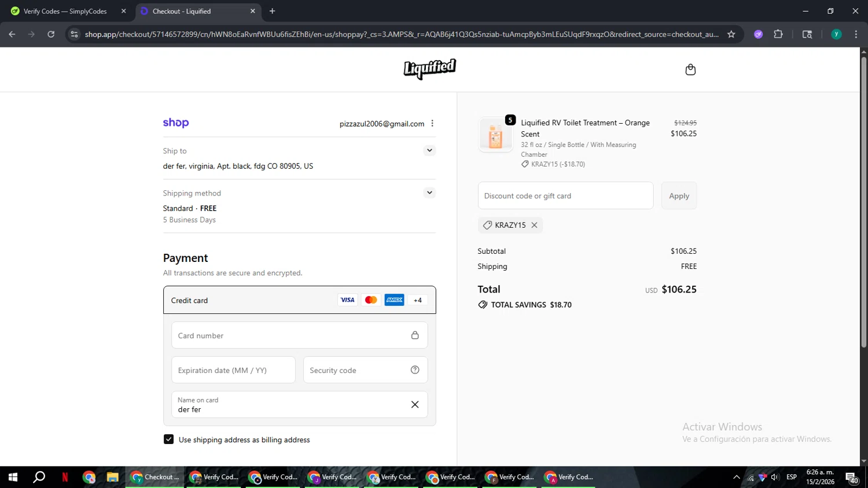Screen dimensions: 868x488
Task: Select the Credit card payment option
Action: coord(299,300)
